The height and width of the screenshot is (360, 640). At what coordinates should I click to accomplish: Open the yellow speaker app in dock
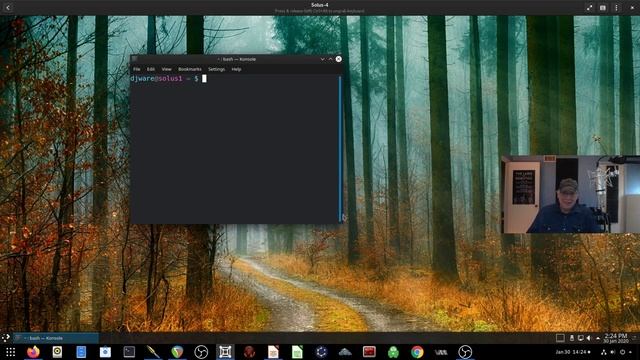pyautogui.click(x=57, y=352)
